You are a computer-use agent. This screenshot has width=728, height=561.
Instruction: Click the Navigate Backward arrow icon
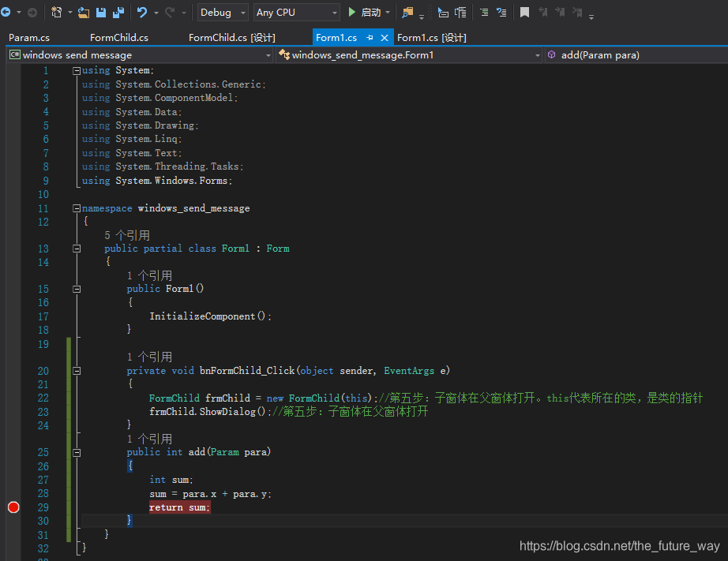[x=6, y=13]
